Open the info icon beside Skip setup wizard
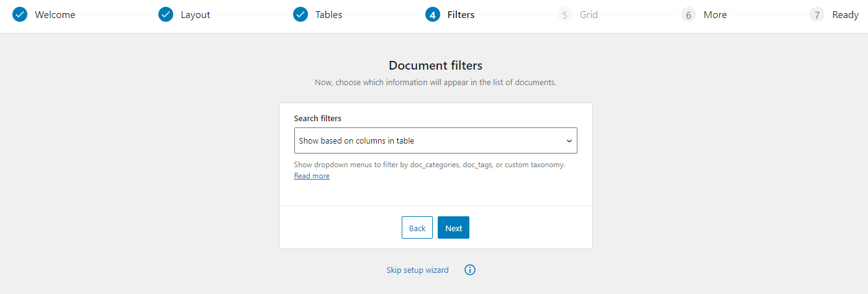The image size is (868, 294). point(470,270)
